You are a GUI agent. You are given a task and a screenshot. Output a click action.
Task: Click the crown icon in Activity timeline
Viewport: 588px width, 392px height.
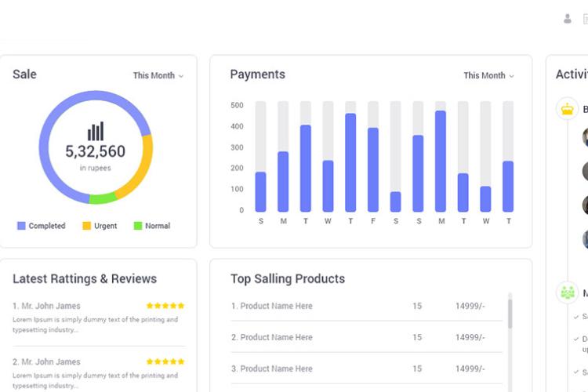[568, 109]
